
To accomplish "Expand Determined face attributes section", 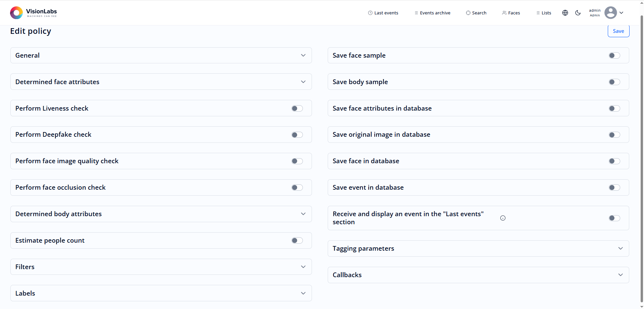I will (x=161, y=82).
